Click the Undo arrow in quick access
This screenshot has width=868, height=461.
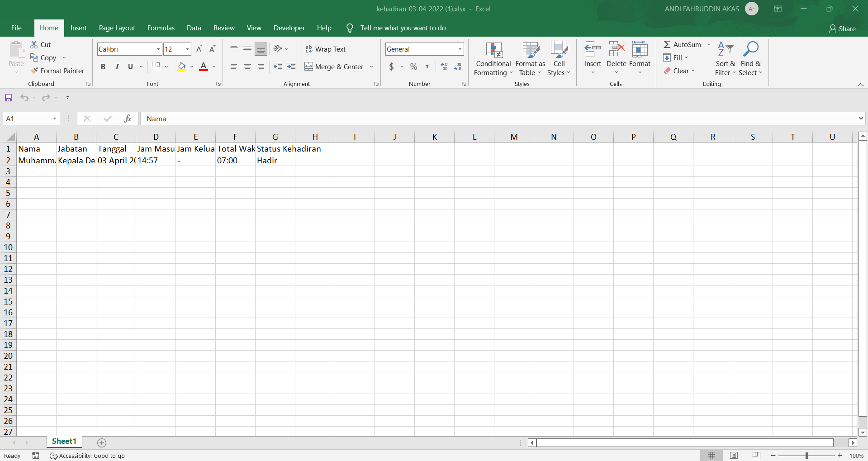coord(24,98)
